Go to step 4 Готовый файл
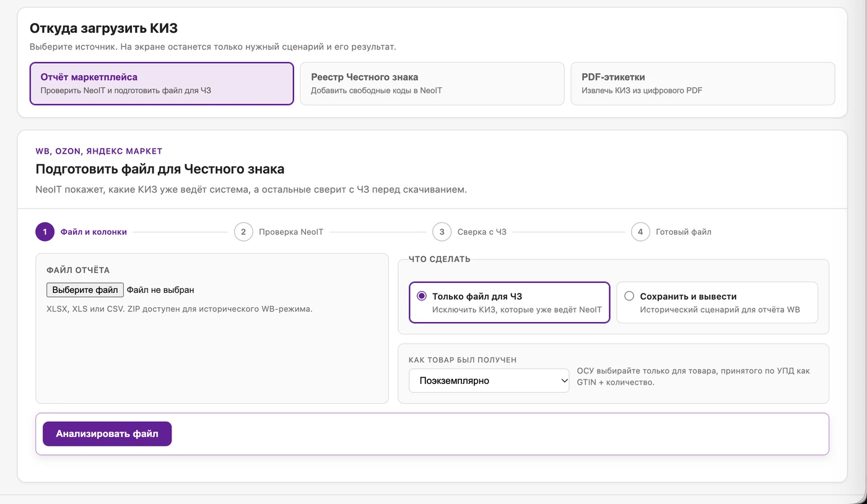The height and width of the screenshot is (504, 867). [671, 232]
